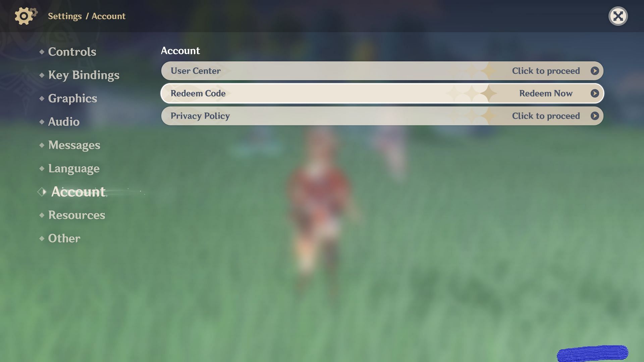Select Controls settings section
644x362 pixels.
[72, 51]
